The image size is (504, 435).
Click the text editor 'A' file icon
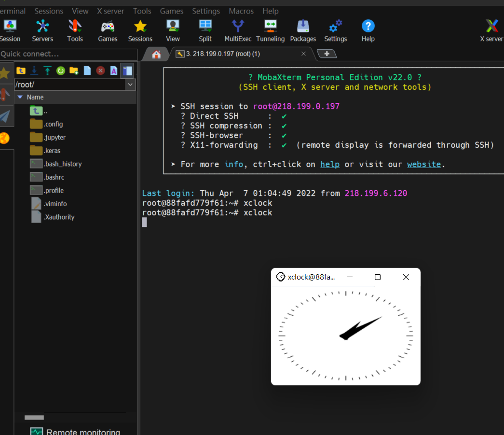(x=113, y=70)
